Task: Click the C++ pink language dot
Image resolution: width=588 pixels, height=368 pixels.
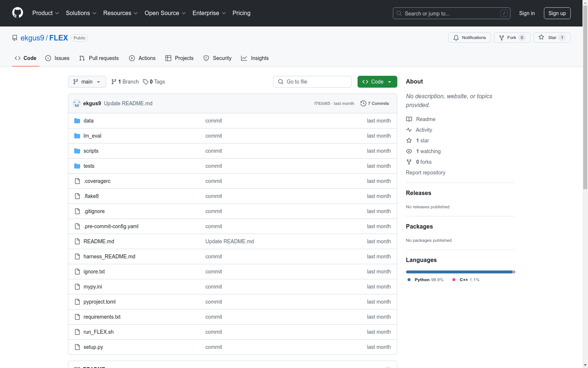Action: tap(454, 280)
